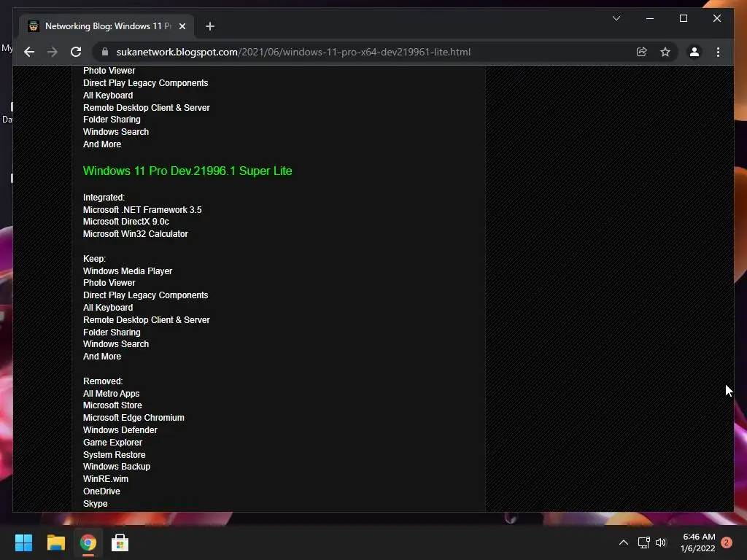View site security lock info
The height and width of the screenshot is (560, 747).
[105, 52]
